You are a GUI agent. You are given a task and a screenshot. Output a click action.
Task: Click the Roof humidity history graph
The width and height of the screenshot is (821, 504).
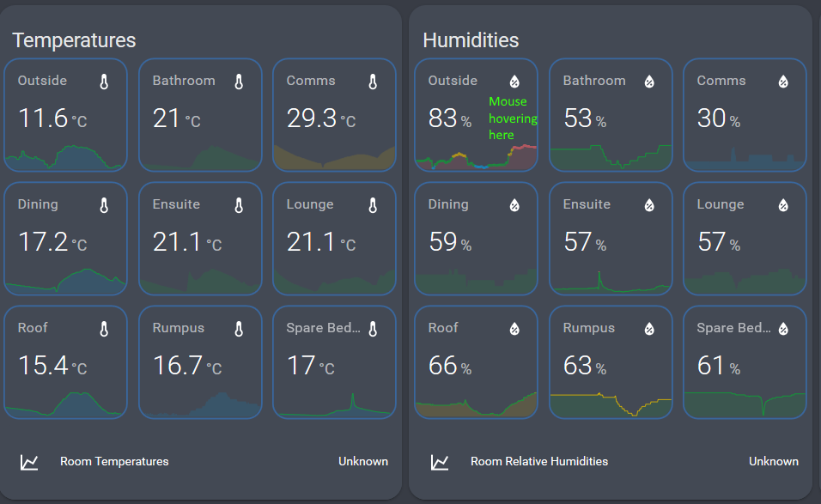476,405
